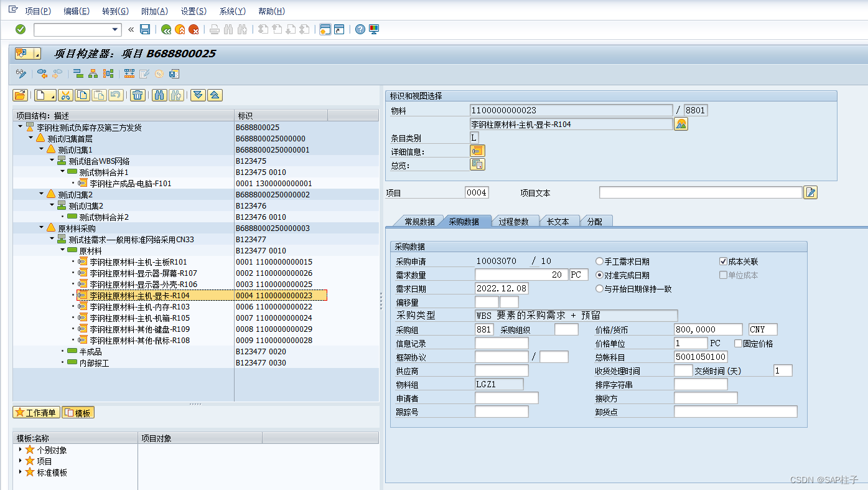
Task: Delete the selected object with trash icon
Action: (138, 95)
